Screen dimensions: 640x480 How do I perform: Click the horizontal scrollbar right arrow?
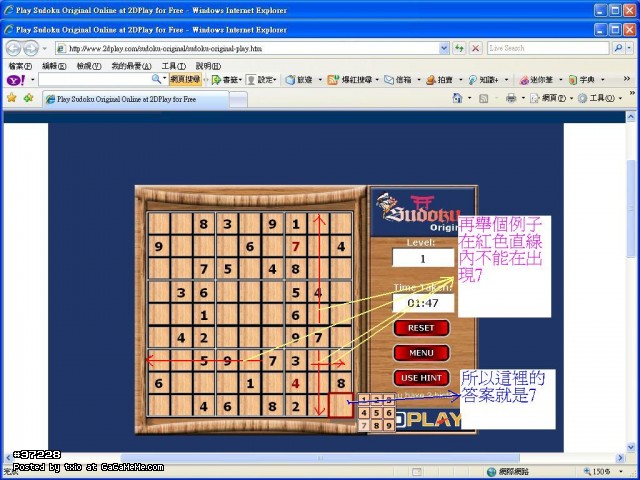pyautogui.click(x=621, y=458)
